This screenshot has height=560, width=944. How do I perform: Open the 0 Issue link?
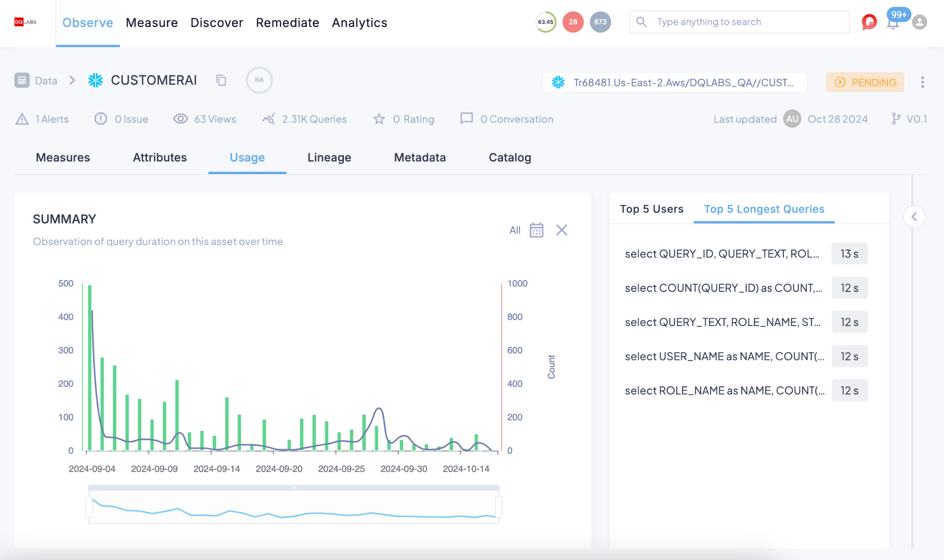tap(131, 119)
